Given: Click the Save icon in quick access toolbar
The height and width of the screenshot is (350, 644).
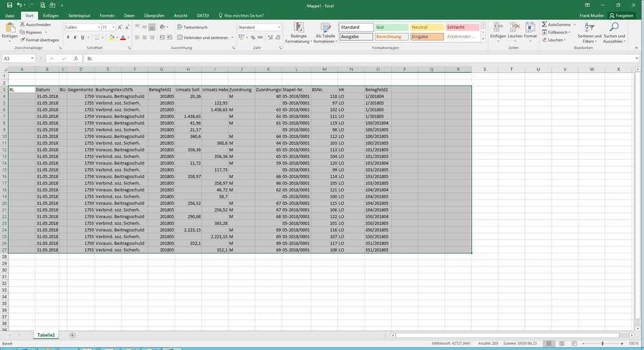Looking at the screenshot, I should click(9, 5).
